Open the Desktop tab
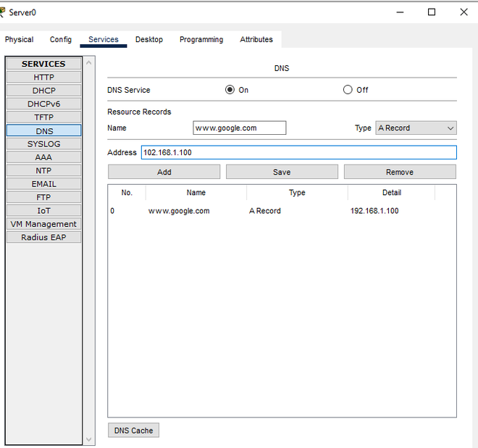The image size is (478, 448). (x=149, y=39)
